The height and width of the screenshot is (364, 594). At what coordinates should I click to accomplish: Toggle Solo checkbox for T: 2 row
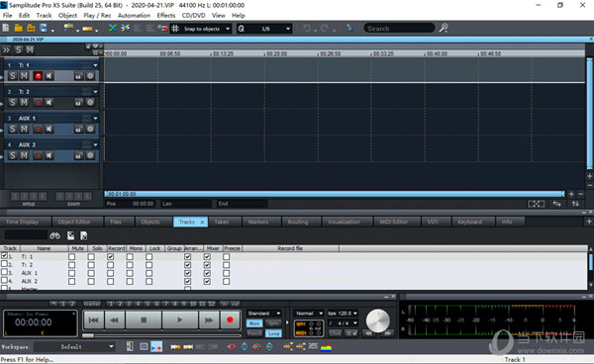(91, 265)
